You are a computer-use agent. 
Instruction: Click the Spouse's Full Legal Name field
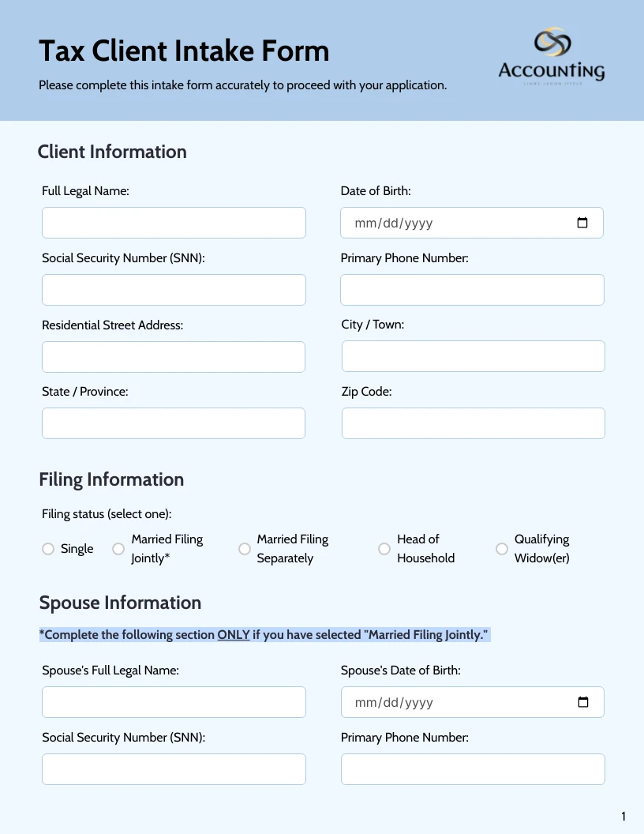[174, 702]
